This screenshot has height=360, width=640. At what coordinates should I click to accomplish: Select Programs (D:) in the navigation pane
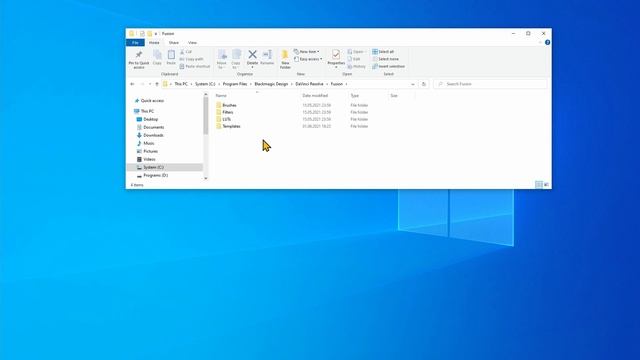(155, 175)
